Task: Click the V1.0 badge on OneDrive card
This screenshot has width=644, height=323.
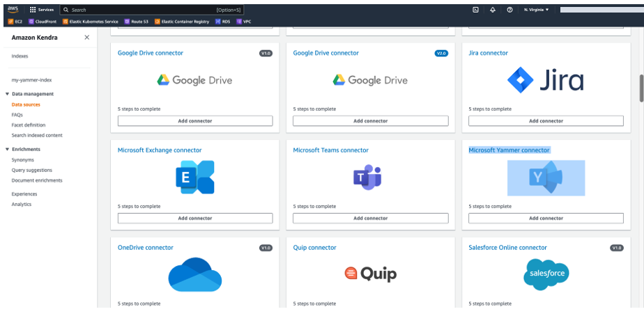Action: (266, 248)
